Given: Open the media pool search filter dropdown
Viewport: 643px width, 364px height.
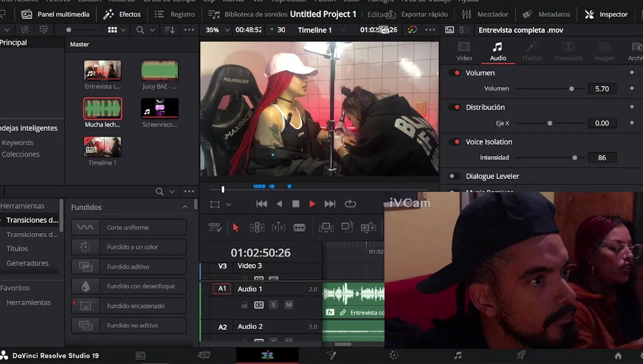Looking at the screenshot, I should [x=152, y=30].
